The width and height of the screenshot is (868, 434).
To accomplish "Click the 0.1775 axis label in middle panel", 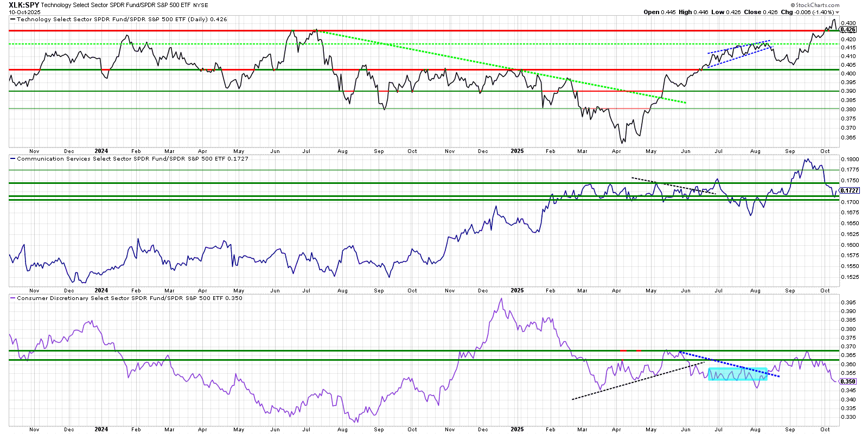I will coord(850,170).
